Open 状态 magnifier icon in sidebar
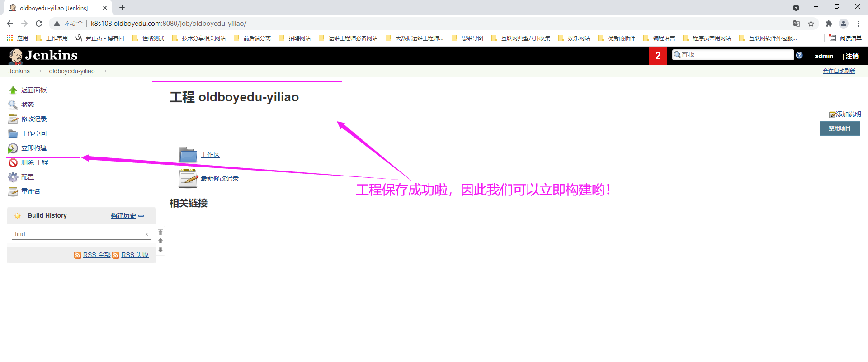 pos(13,105)
